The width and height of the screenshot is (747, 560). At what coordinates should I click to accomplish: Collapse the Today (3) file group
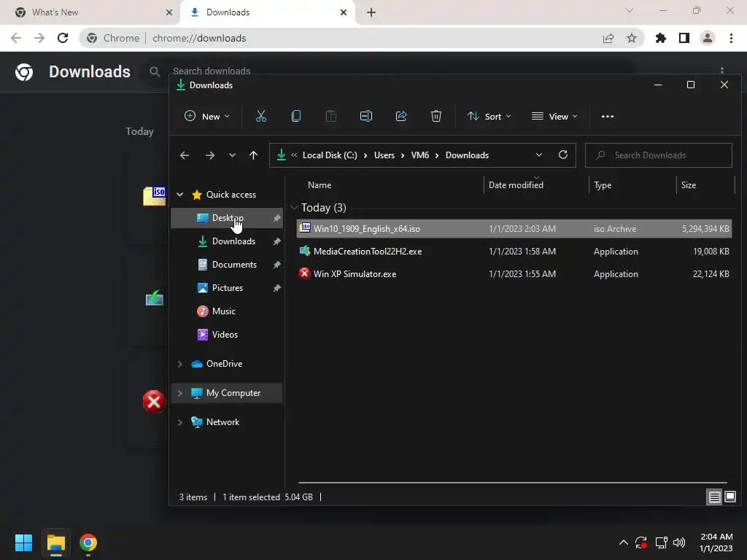(294, 208)
